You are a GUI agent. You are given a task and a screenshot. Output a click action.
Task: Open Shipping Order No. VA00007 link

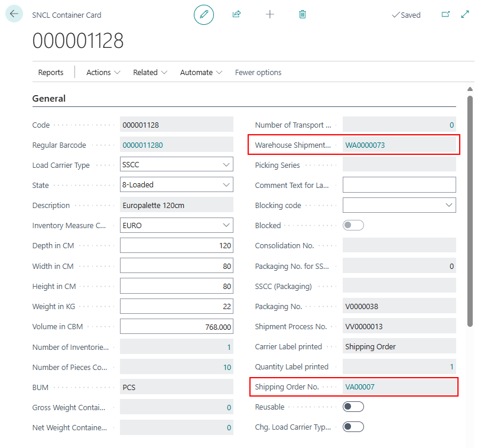click(x=360, y=387)
